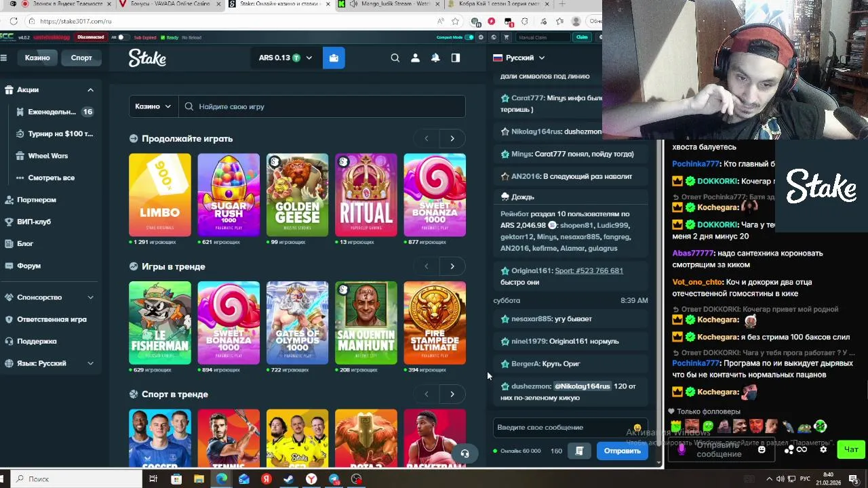Screen dimensions: 868x488
Task: Click the Найдите свою игру search field
Action: (x=322, y=106)
